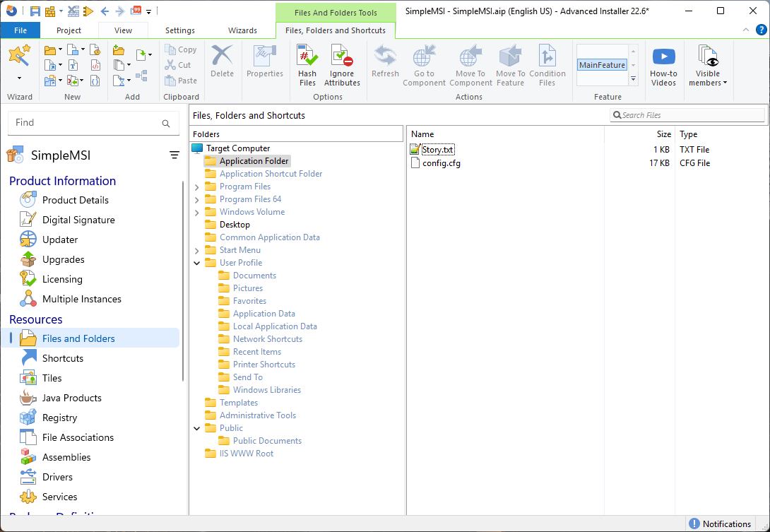Click the import files green arrow icon
This screenshot has width=770, height=532.
coord(141,54)
